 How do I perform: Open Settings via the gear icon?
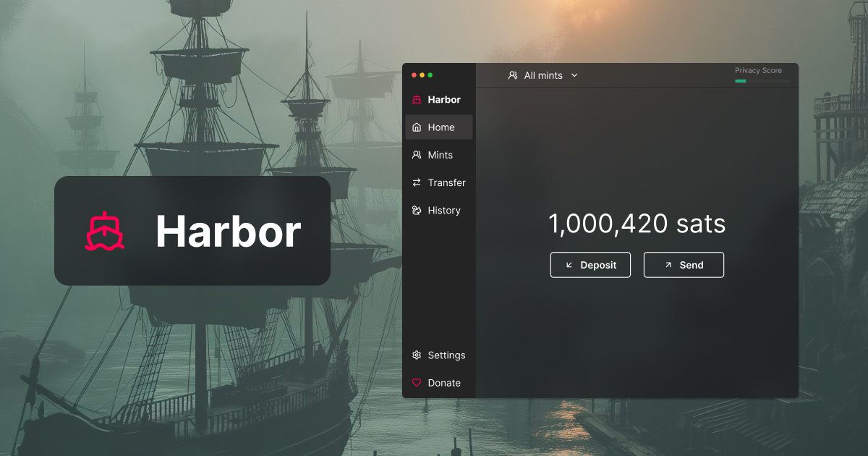(x=417, y=355)
